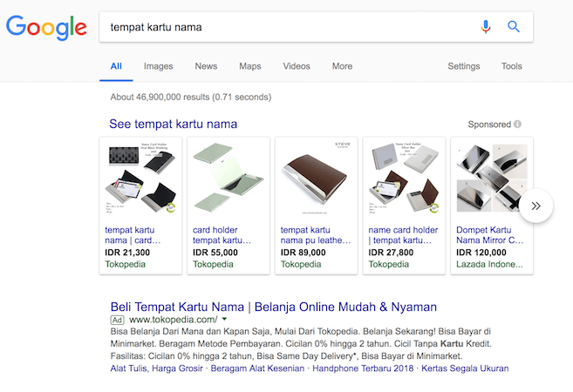Click the IDR 120,000 price
Image resolution: width=573 pixels, height=392 pixels.
(481, 253)
